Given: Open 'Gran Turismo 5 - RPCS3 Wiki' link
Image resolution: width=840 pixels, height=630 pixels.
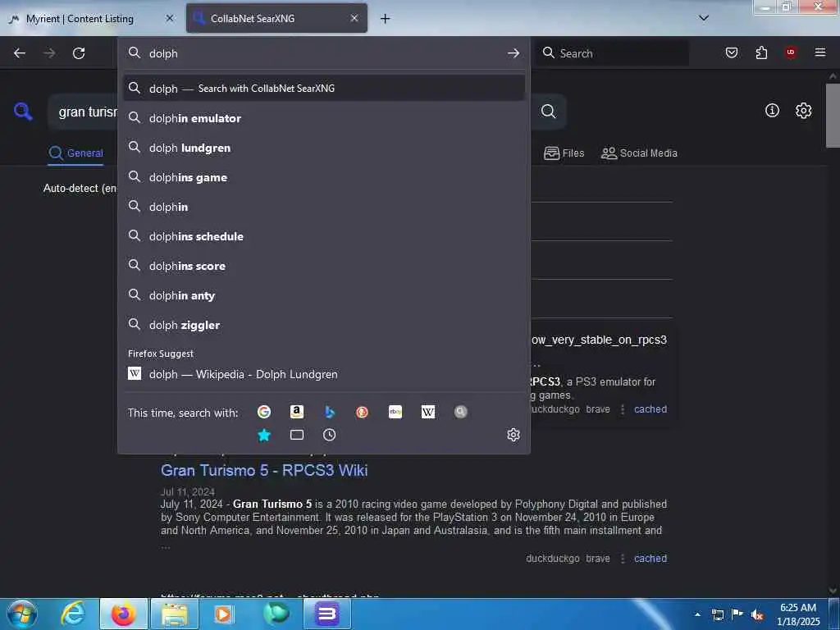Looking at the screenshot, I should pos(264,470).
